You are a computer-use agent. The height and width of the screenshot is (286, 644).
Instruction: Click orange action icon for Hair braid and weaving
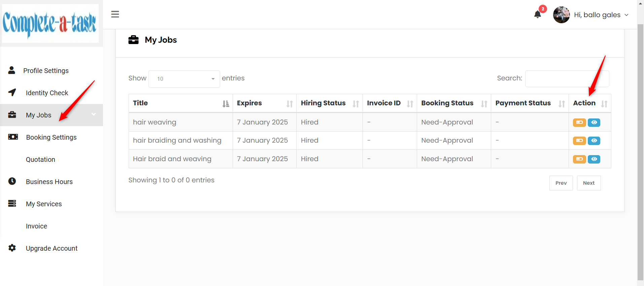click(579, 159)
